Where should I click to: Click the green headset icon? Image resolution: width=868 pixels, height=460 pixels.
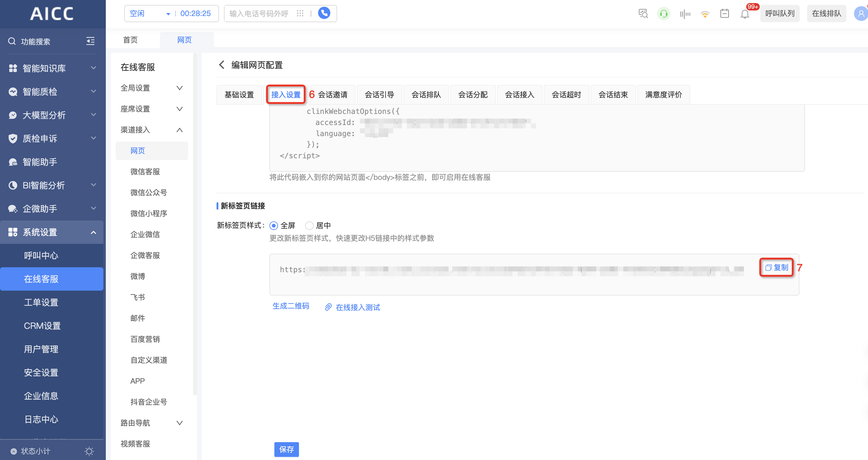coord(663,14)
